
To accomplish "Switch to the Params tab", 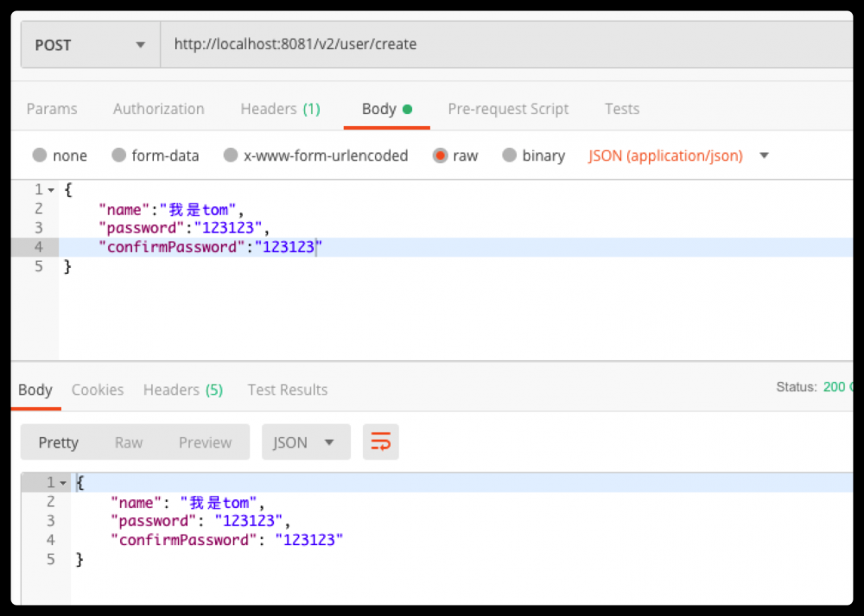I will [x=52, y=109].
